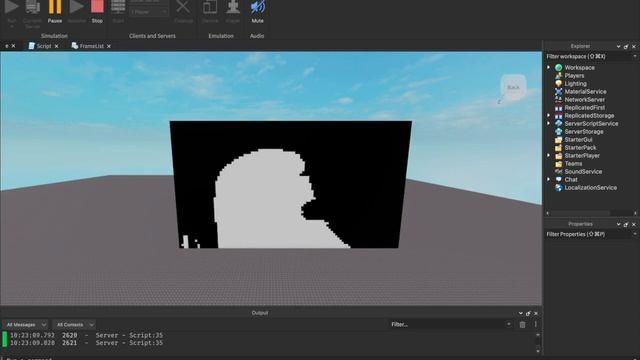The width and height of the screenshot is (640, 360).
Task: Select the ReplicatedFirst icon
Action: pos(558,107)
